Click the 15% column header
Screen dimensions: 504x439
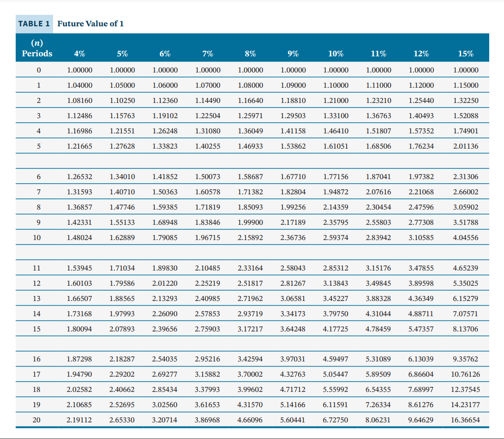click(466, 54)
